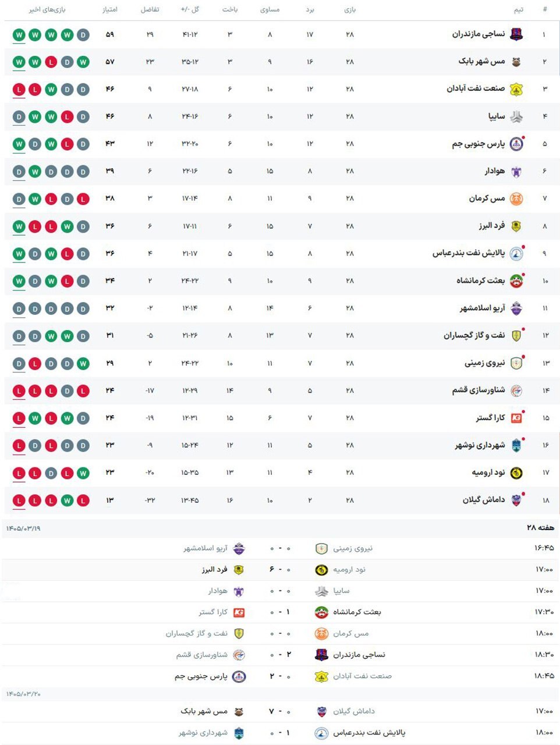
Task: Open the نساجی مازندران vs شناورسازی قشم match score
Action: [x=280, y=655]
